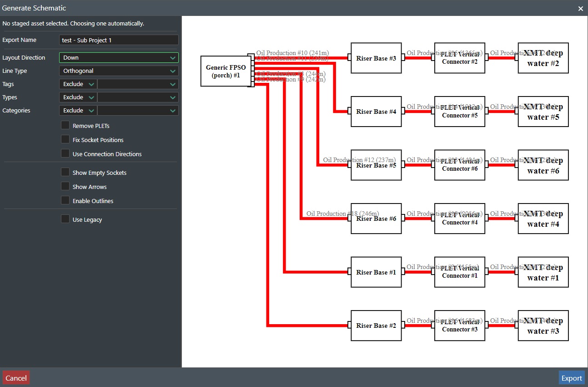Click the Line Type label
This screenshot has width=588, height=387.
click(15, 71)
